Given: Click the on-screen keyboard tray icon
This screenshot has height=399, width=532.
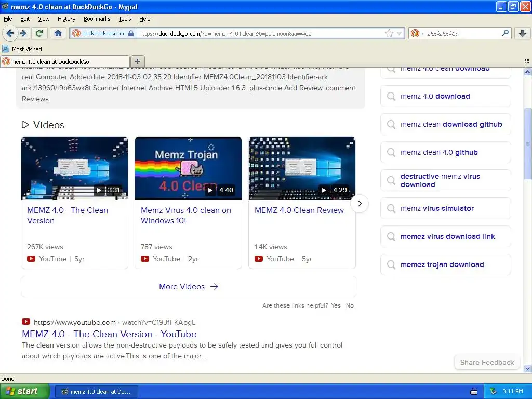Looking at the screenshot, I should click(474, 392).
